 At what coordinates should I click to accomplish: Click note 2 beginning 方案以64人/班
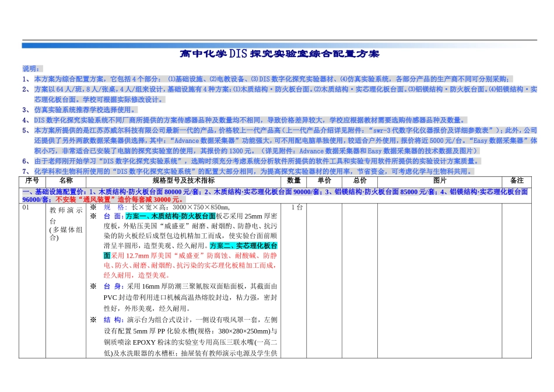[286, 94]
